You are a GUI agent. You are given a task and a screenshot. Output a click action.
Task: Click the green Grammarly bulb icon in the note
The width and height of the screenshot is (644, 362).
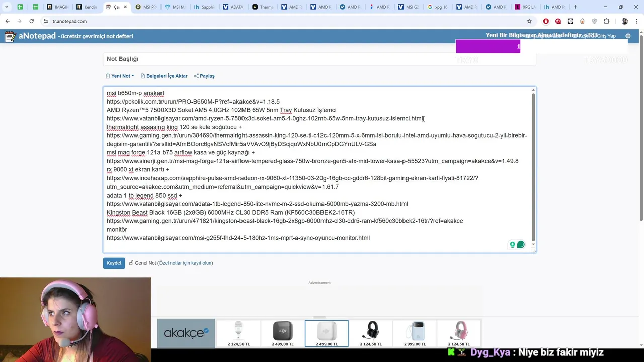[512, 245]
